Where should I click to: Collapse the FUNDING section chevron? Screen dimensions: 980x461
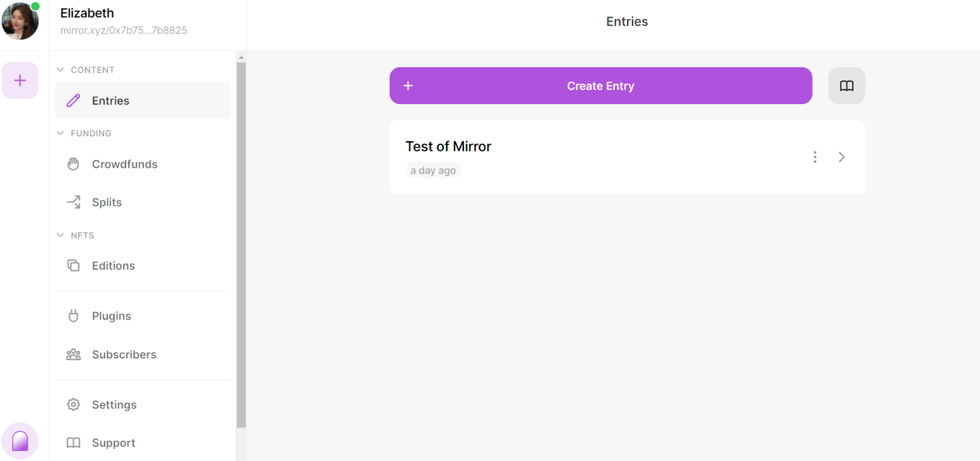[60, 133]
